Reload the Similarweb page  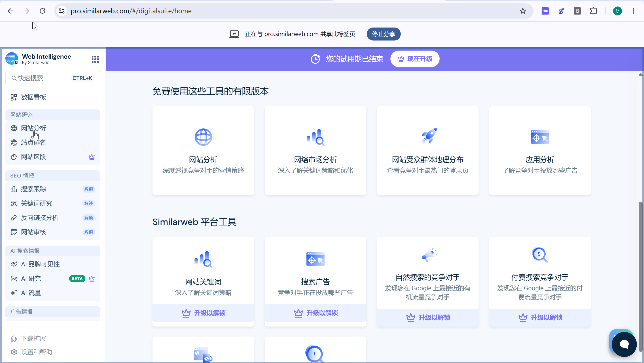pos(42,11)
